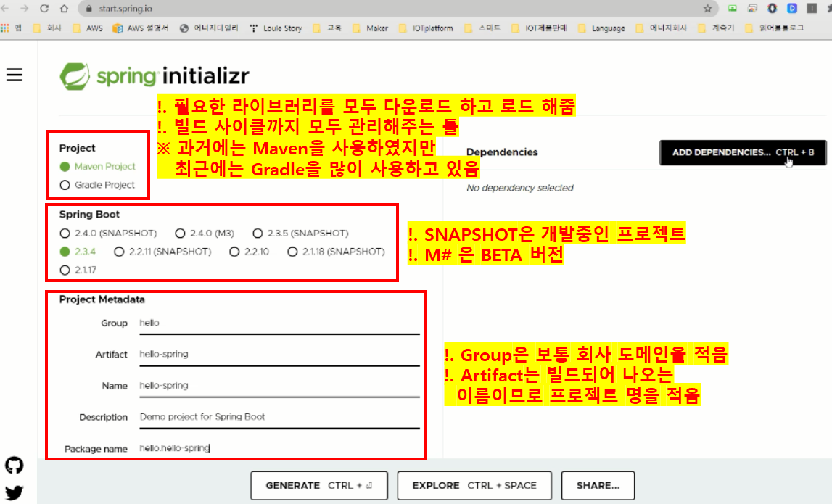Click the Explore button
This screenshot has height=504, width=832.
coord(474,485)
